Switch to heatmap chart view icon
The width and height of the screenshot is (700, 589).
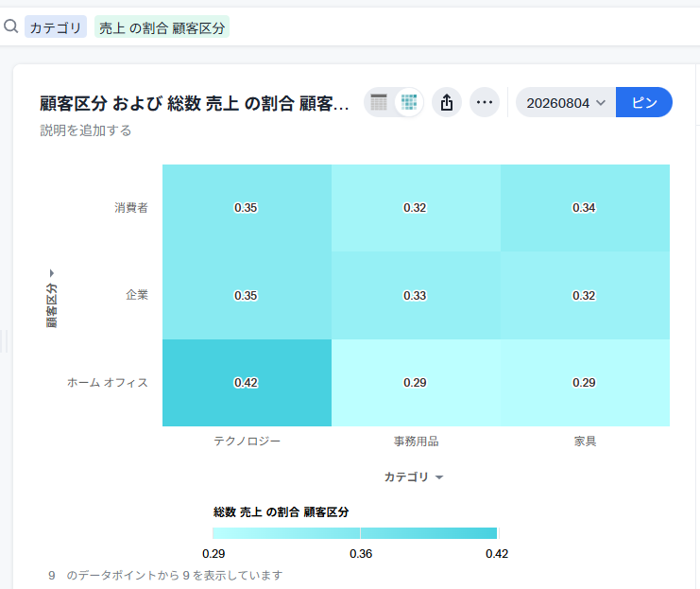408,102
